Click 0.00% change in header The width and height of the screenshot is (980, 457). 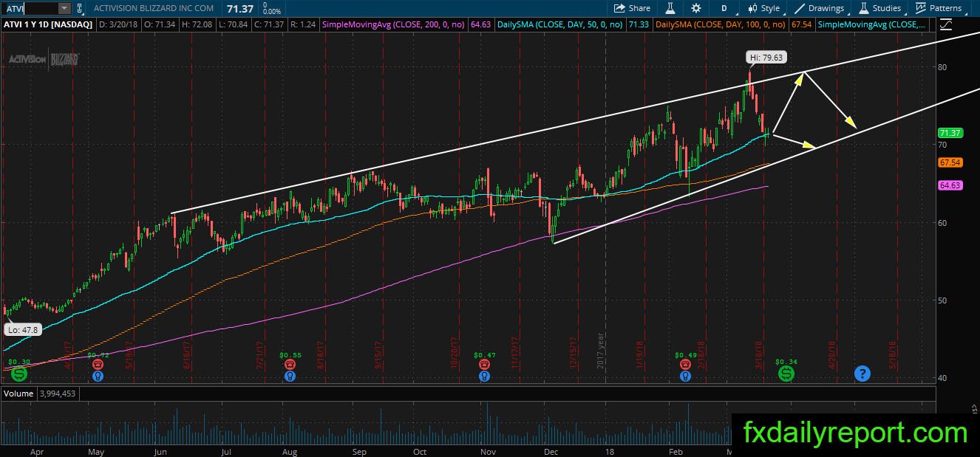pyautogui.click(x=273, y=12)
